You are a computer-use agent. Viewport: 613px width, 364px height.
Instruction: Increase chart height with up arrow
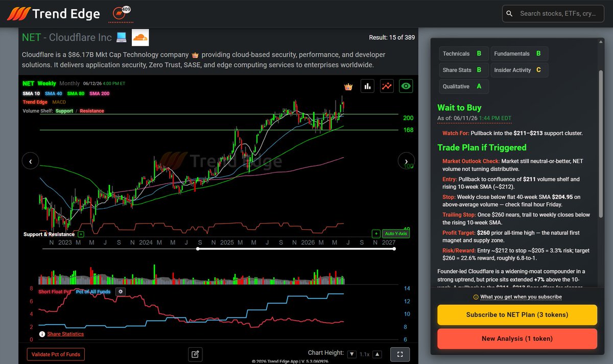coord(377,354)
